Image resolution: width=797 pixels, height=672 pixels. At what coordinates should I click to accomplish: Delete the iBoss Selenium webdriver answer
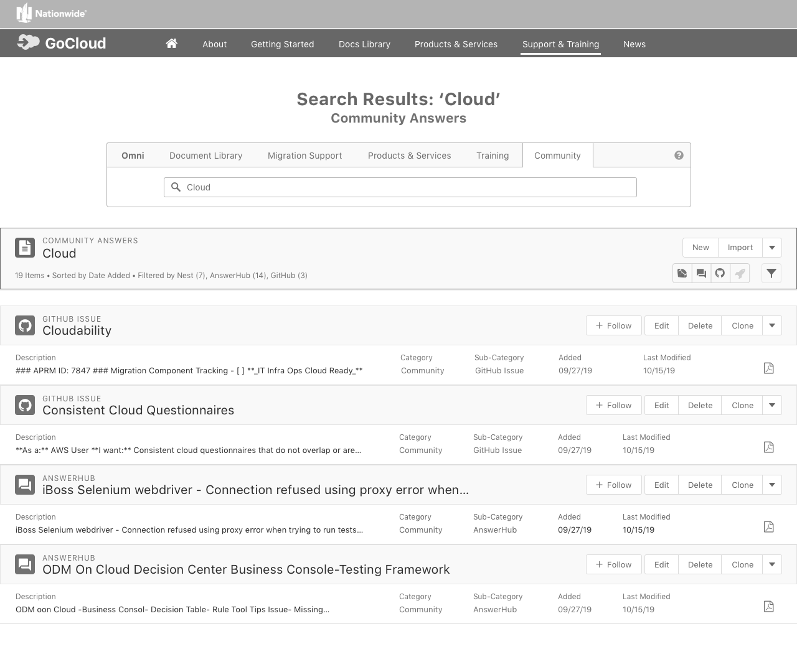700,485
